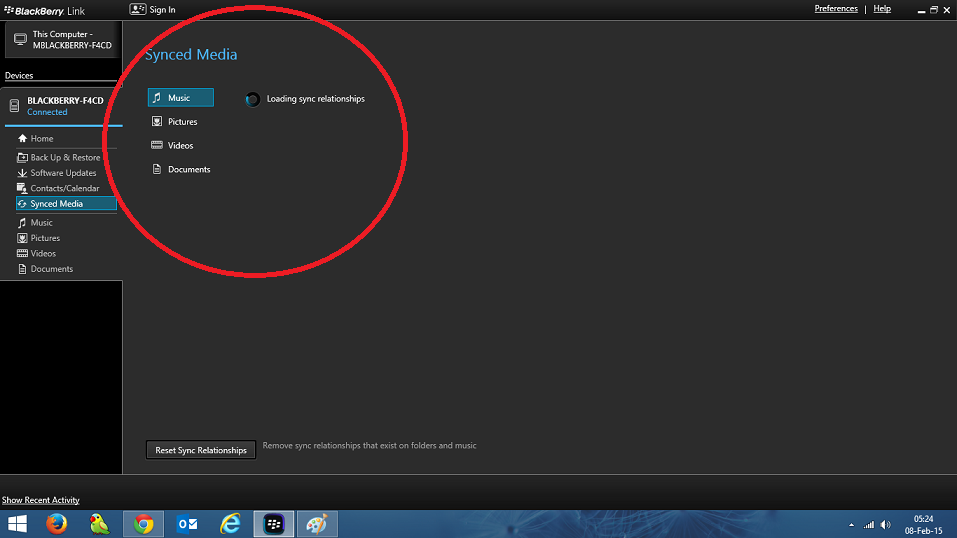The width and height of the screenshot is (957, 538).
Task: Click the Documents tab page icon
Action: click(x=157, y=169)
